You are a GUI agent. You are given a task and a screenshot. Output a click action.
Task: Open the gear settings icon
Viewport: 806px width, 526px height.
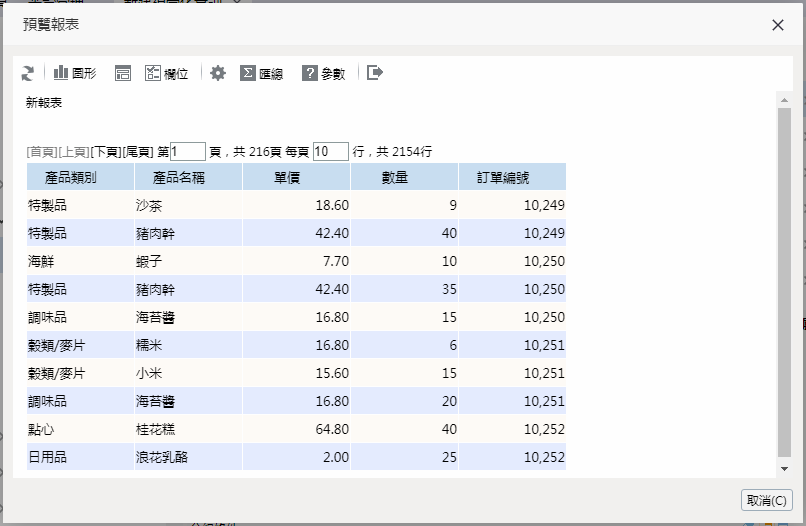tap(218, 73)
